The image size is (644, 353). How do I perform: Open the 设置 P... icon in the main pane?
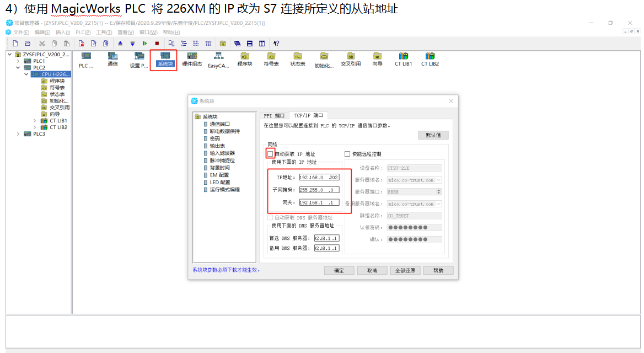tap(139, 60)
